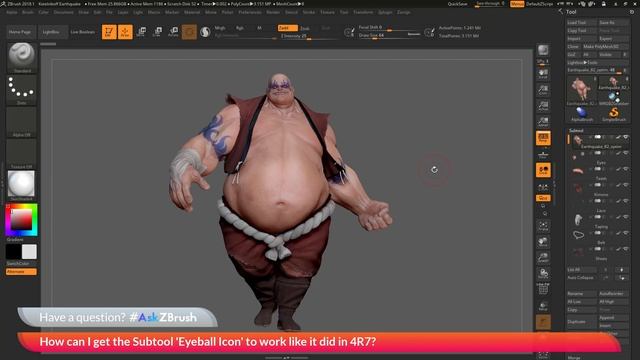Select the Move transform icon

[142, 32]
